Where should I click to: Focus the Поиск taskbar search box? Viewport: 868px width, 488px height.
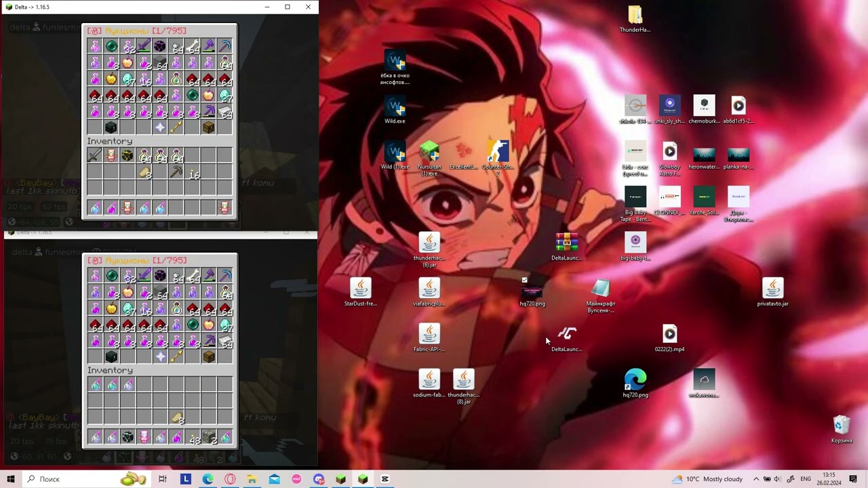(x=87, y=479)
